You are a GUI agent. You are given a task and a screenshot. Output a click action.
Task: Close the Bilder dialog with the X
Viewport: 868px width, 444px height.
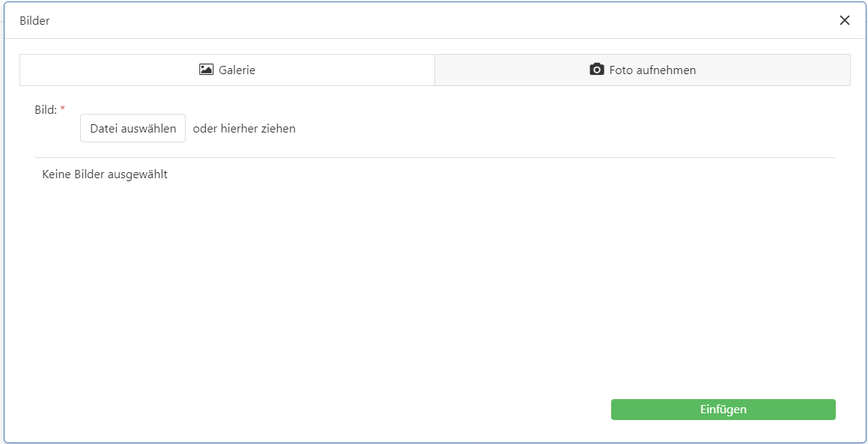[x=845, y=20]
